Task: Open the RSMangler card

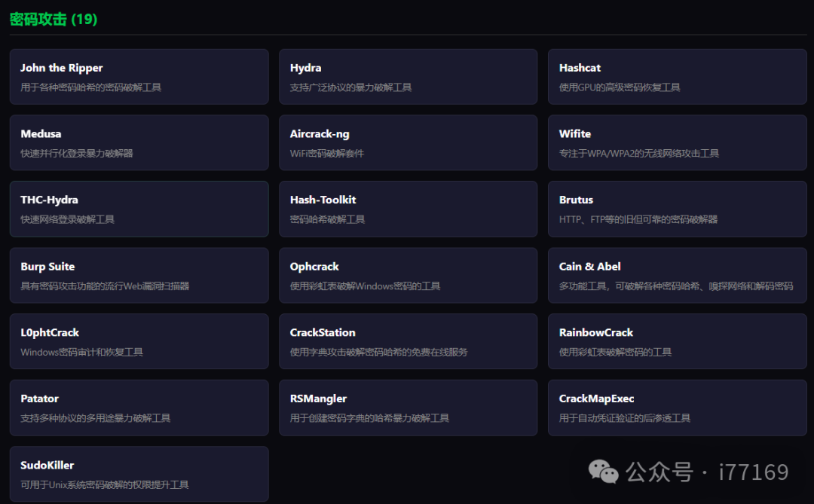Action: [408, 408]
